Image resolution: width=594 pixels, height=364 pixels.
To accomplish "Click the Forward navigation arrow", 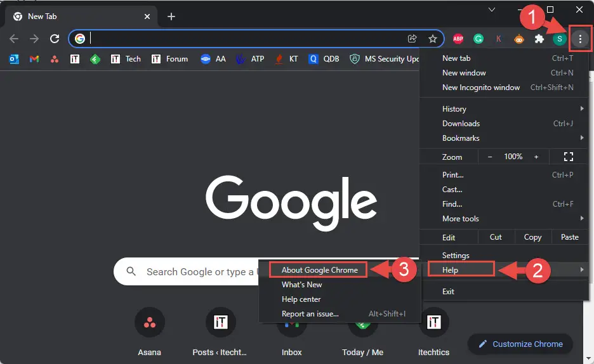I will pos(34,39).
